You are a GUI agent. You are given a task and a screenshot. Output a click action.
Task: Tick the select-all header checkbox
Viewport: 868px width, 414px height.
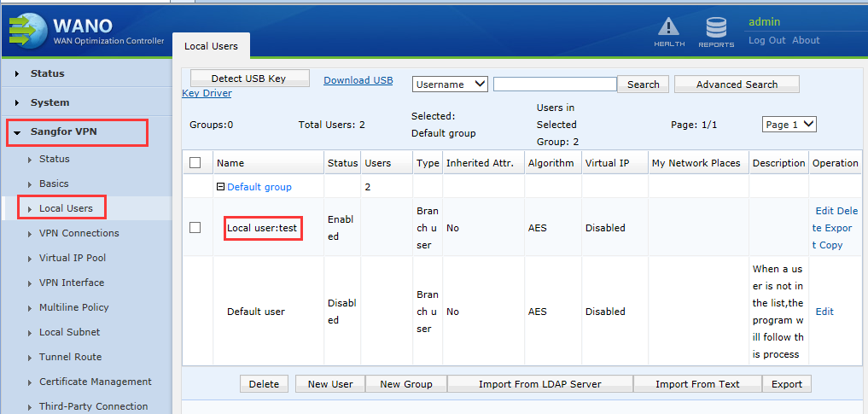tap(195, 163)
